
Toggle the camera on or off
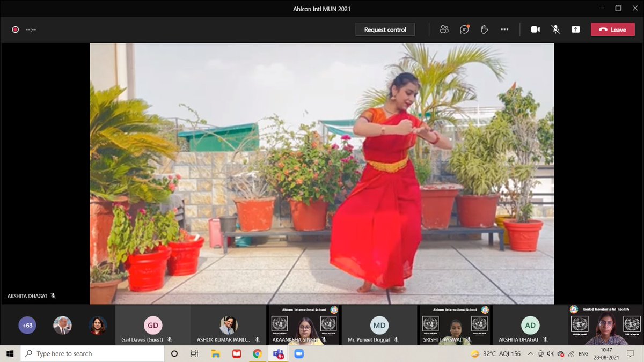coord(536,29)
